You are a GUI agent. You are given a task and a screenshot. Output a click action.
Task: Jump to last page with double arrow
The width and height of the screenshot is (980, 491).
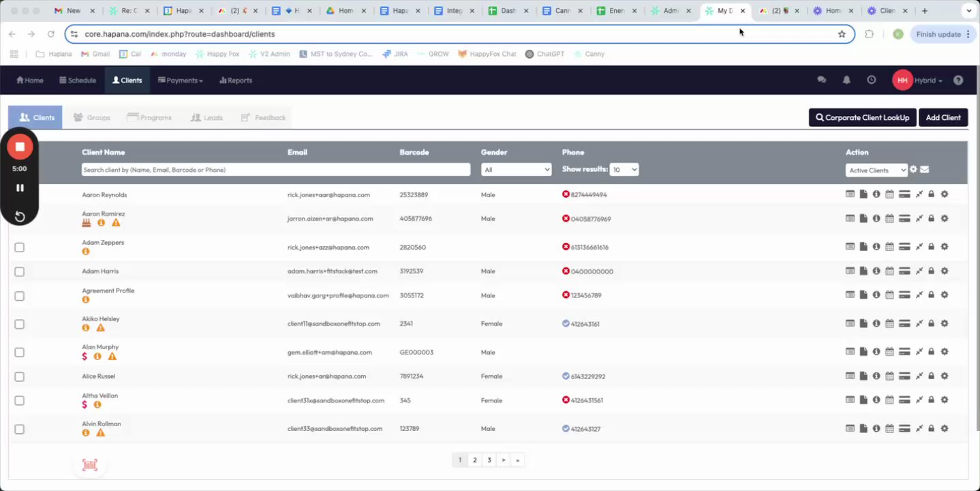[517, 460]
